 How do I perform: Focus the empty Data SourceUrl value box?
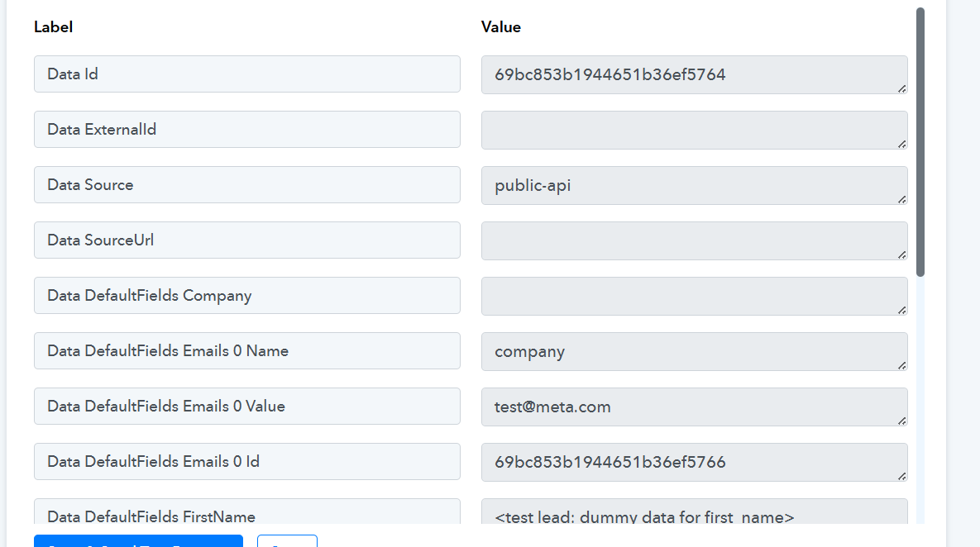[693, 241]
